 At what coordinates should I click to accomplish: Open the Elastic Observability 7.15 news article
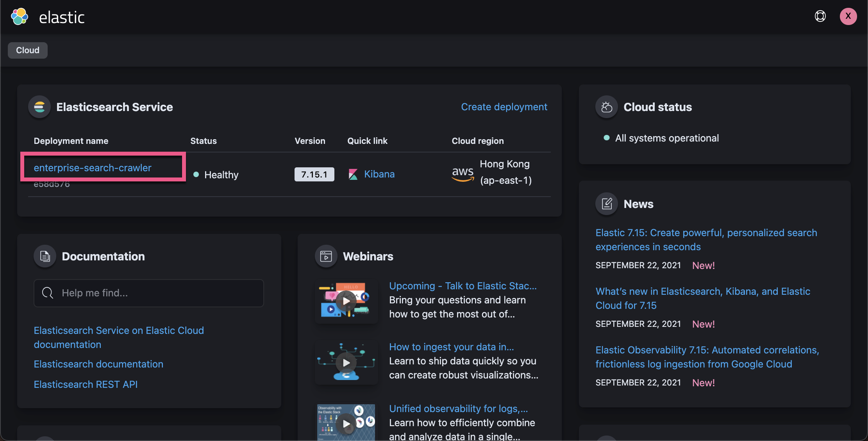pos(707,357)
